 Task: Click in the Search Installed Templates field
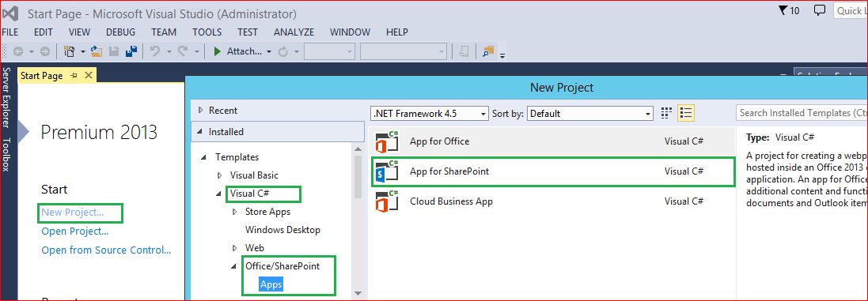click(802, 113)
